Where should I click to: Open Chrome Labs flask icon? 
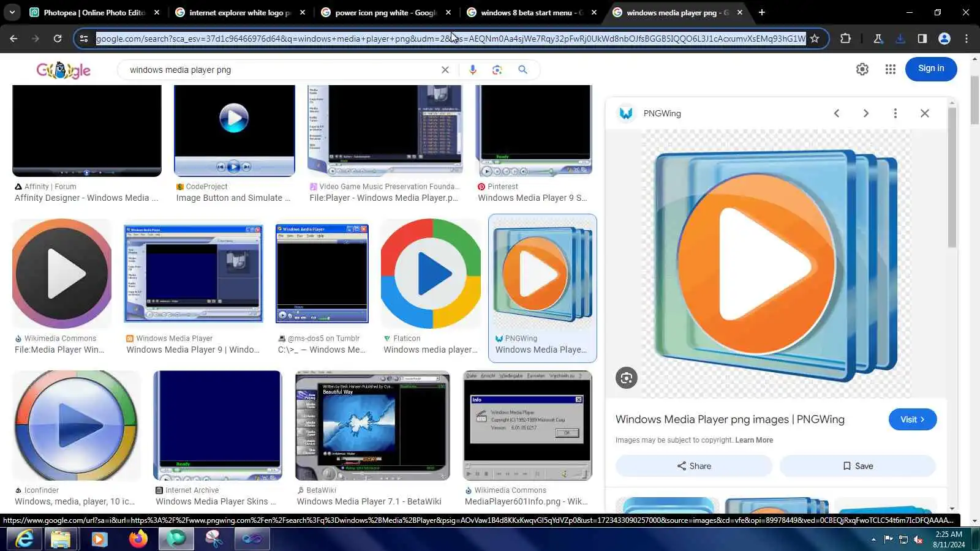tap(878, 39)
